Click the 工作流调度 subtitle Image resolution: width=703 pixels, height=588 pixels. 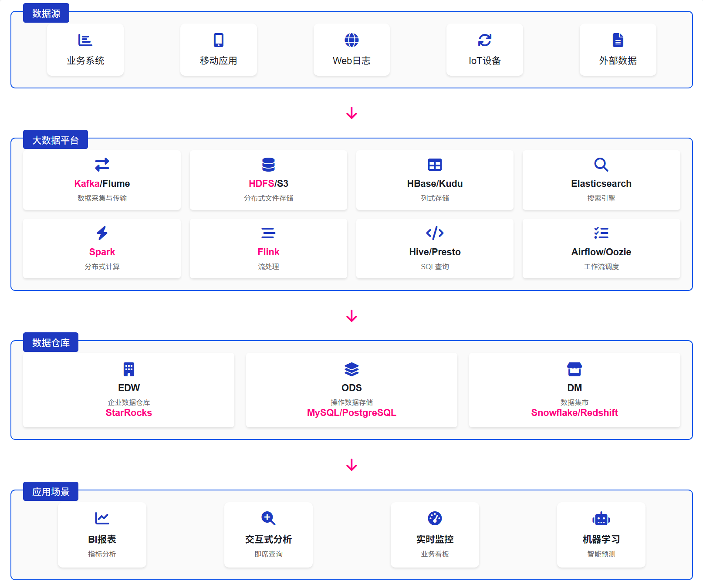point(601,267)
